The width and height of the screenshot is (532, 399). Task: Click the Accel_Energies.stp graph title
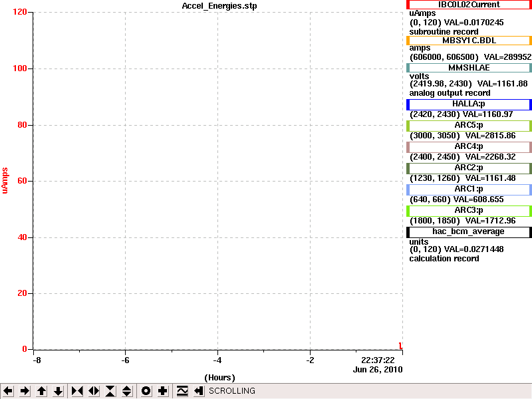pos(219,6)
